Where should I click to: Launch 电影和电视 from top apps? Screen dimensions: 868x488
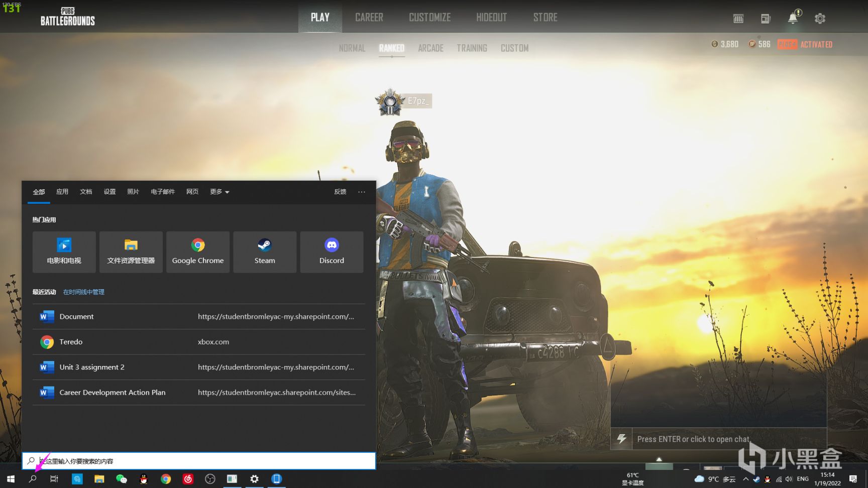[x=64, y=252]
